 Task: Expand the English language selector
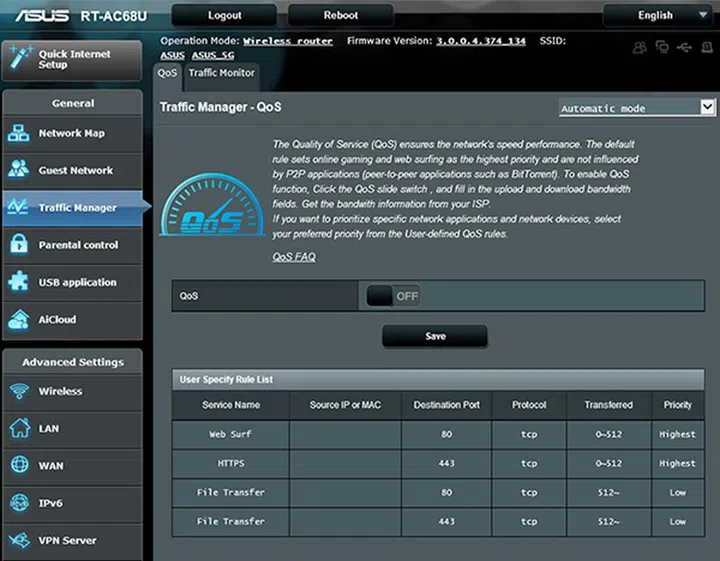(x=660, y=15)
